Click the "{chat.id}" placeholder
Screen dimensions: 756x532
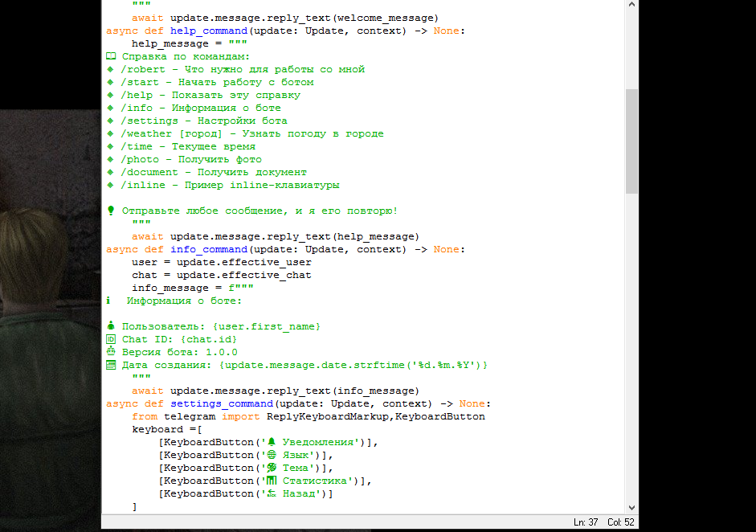click(x=209, y=340)
